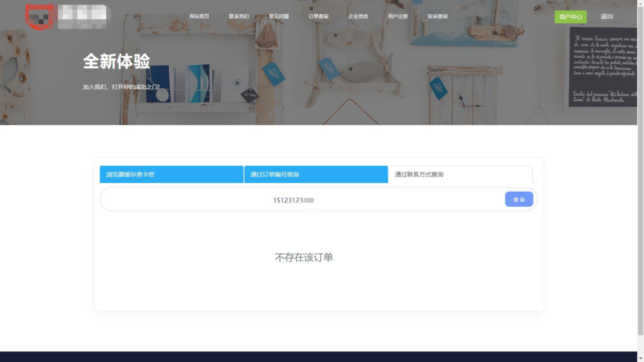Viewport: 644px width, 362px height.
Task: Click the blurred site name beside the logo
Action: (85, 16)
